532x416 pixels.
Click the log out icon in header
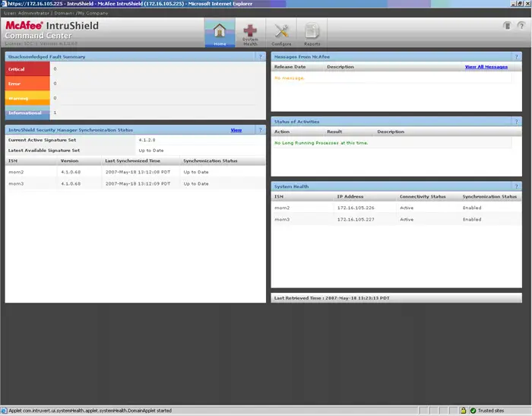pyautogui.click(x=507, y=26)
